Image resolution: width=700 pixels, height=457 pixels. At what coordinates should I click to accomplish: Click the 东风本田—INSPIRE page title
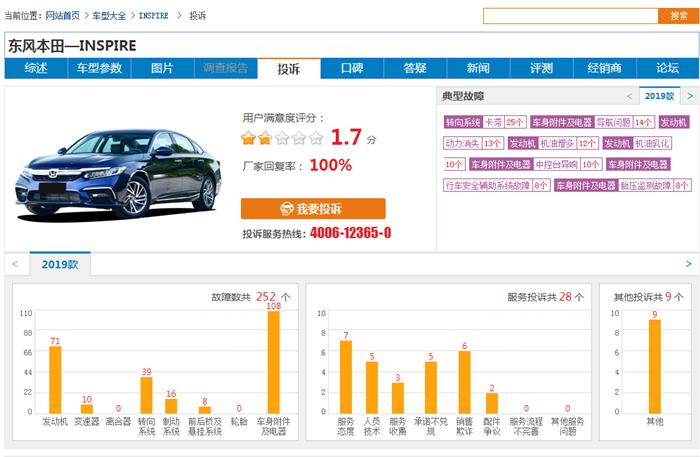(72, 46)
